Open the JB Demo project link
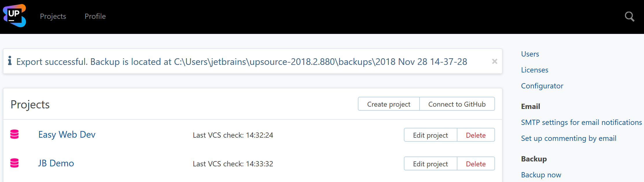The width and height of the screenshot is (644, 182). 56,163
